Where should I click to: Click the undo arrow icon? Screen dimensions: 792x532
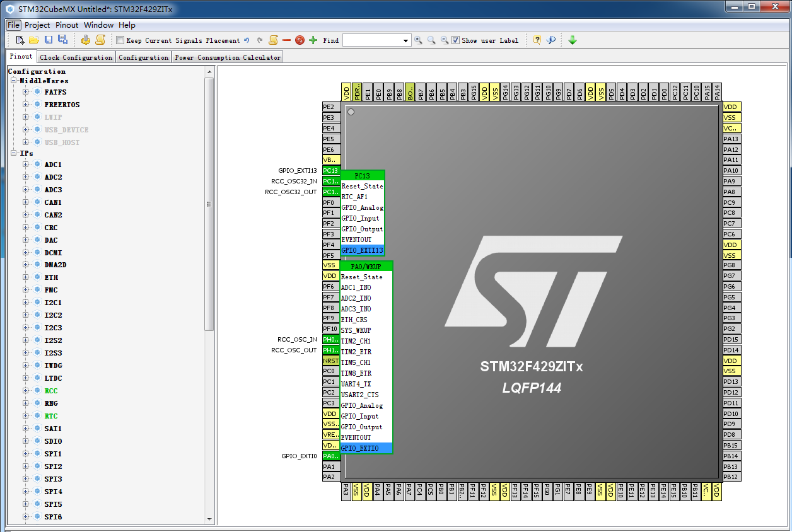(247, 40)
